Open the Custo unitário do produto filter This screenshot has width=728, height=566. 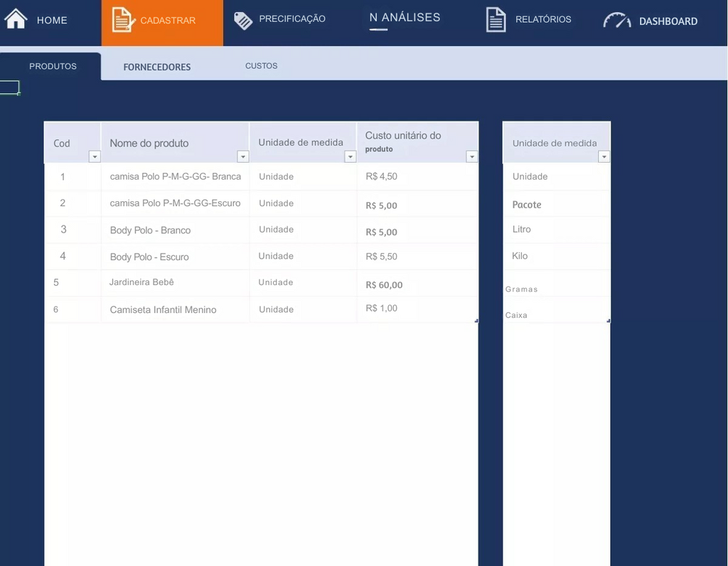(x=471, y=157)
